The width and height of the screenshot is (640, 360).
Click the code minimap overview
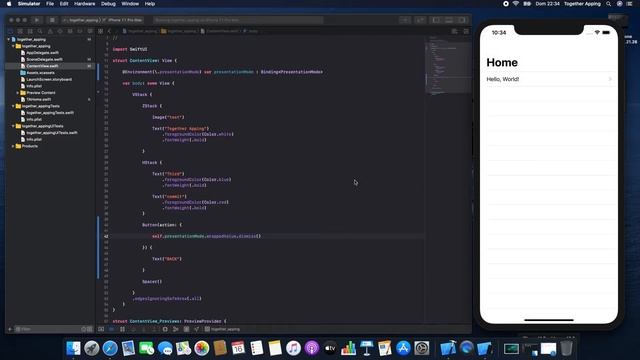448,65
